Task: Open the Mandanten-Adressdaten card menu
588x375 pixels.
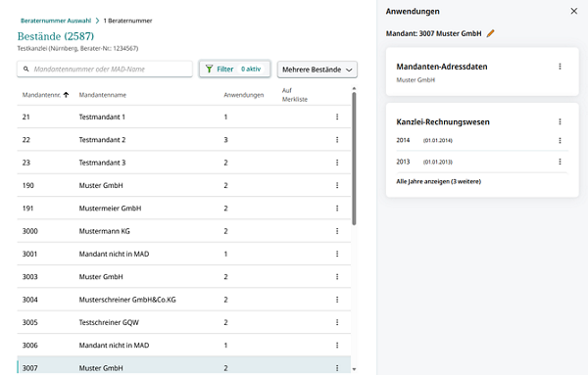Action: pyautogui.click(x=560, y=67)
